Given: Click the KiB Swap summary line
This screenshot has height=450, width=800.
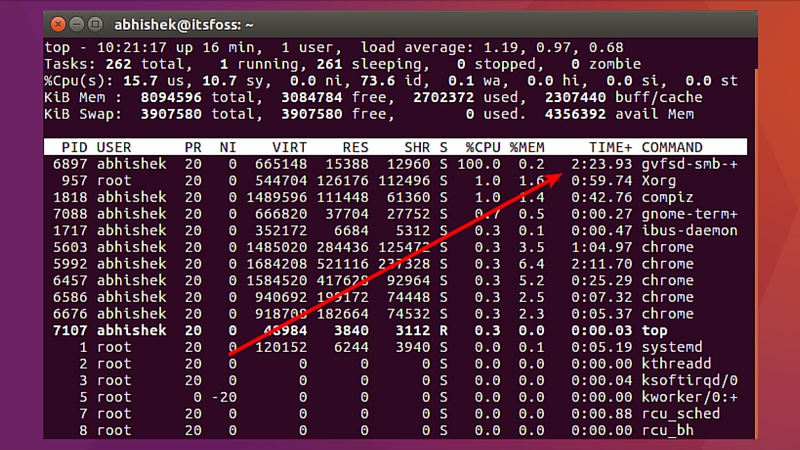Looking at the screenshot, I should [369, 114].
